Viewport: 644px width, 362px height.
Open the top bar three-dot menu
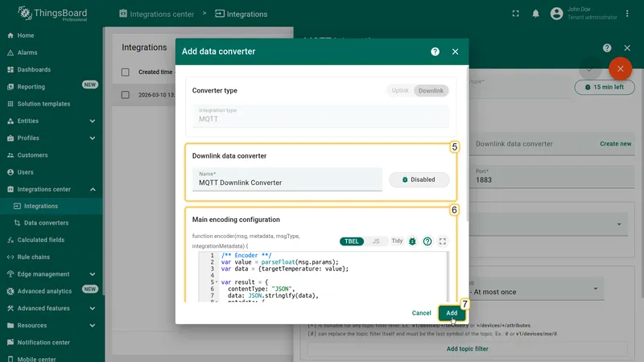pos(627,14)
